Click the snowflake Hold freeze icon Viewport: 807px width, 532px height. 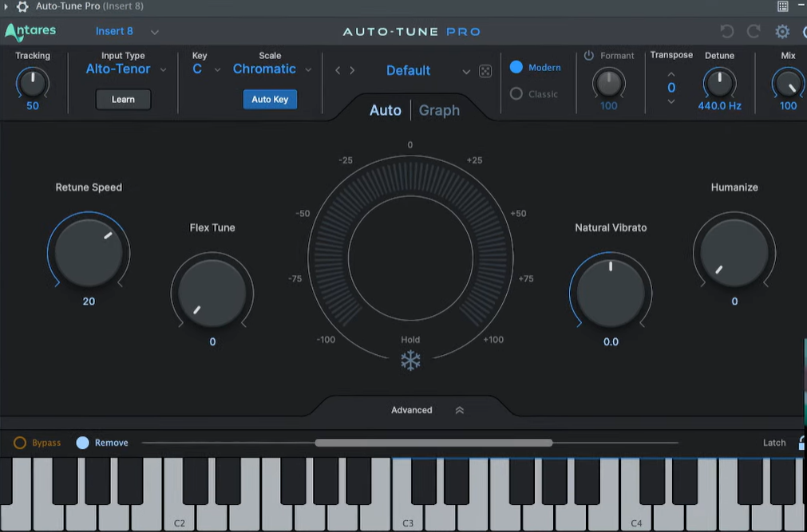410,361
